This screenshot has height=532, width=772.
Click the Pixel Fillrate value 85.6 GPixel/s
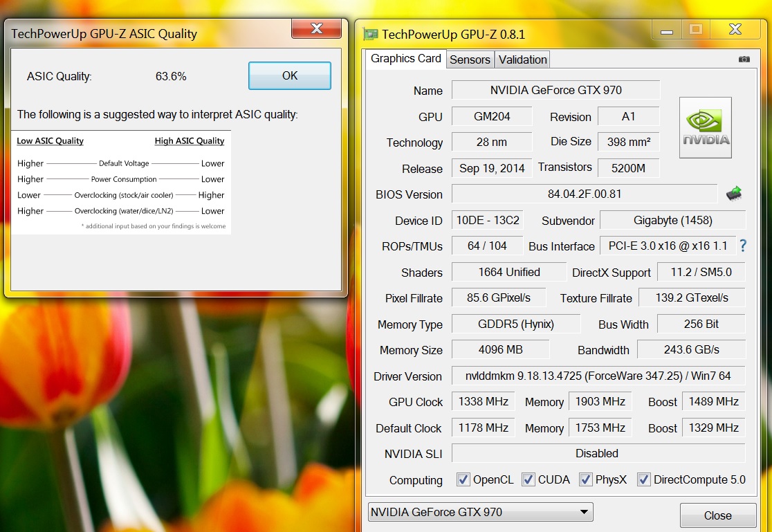click(499, 298)
